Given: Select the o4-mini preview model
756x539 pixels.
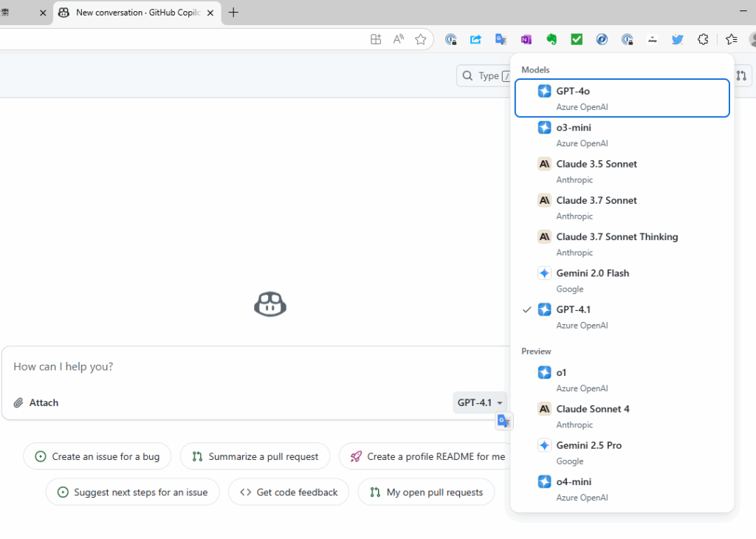Looking at the screenshot, I should tap(622, 489).
